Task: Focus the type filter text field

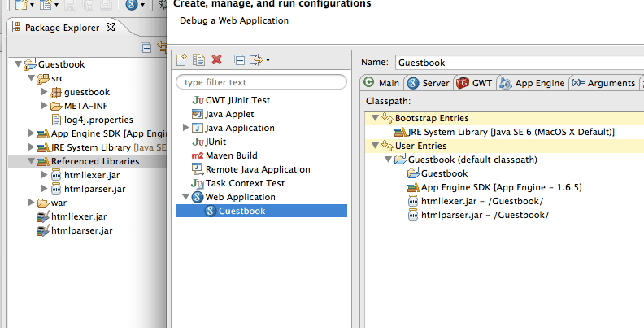Action: 261,82
